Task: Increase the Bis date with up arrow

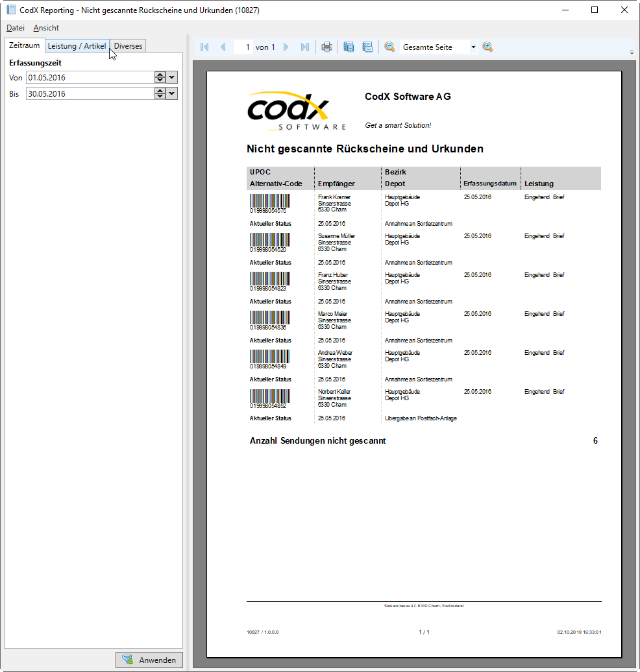Action: (160, 91)
